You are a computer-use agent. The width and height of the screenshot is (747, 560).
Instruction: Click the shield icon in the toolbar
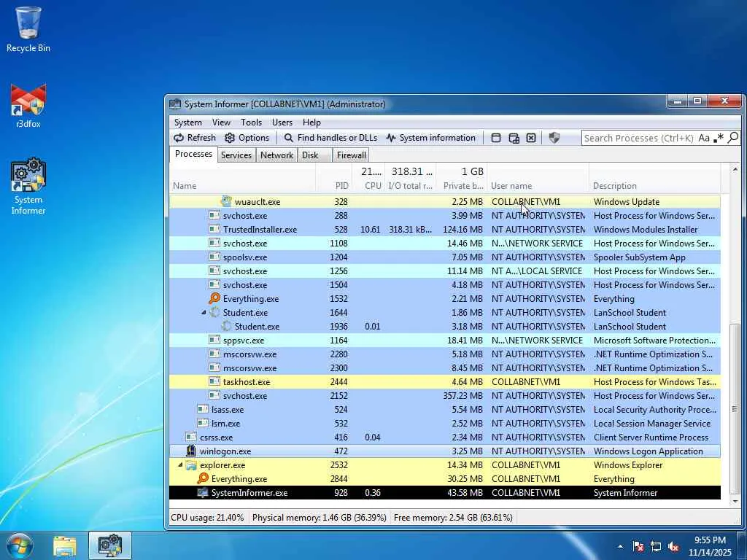(x=554, y=138)
